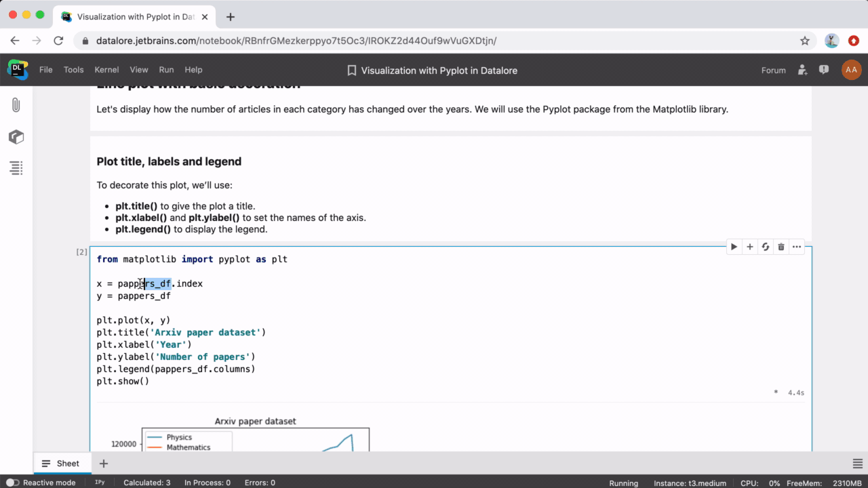Screen dimensions: 868x488
Task: Toggle Reactive mode in the status bar
Action: click(12, 482)
